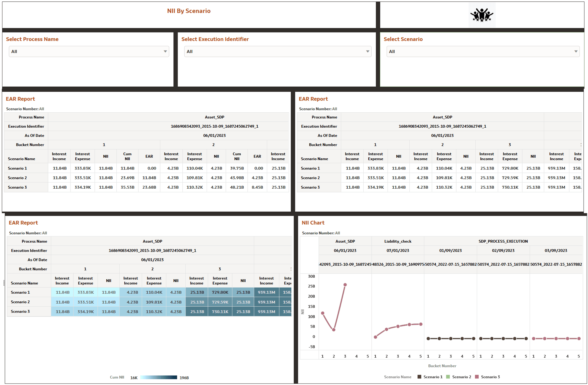The image size is (588, 385).
Task: Open the Select Process Name dropdown
Action: [x=89, y=51]
